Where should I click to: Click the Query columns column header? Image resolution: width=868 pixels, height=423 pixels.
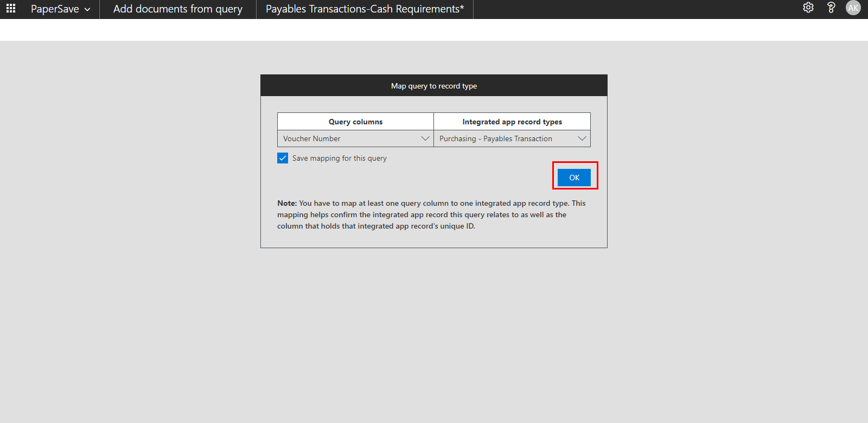(355, 122)
